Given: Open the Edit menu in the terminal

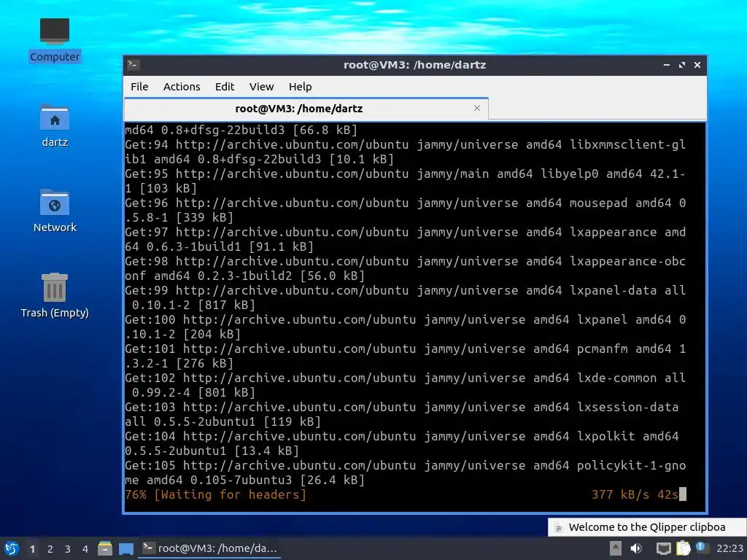Looking at the screenshot, I should point(225,87).
